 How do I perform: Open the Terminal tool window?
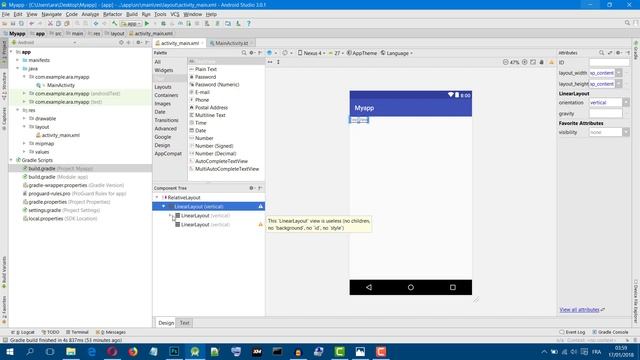(x=77, y=332)
